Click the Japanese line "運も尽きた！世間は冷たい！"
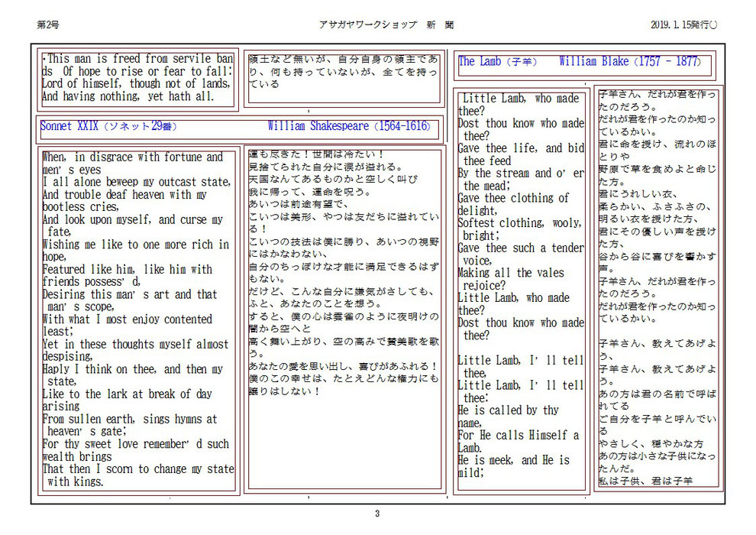Viewport: 756px width, 535px height. 316,154
